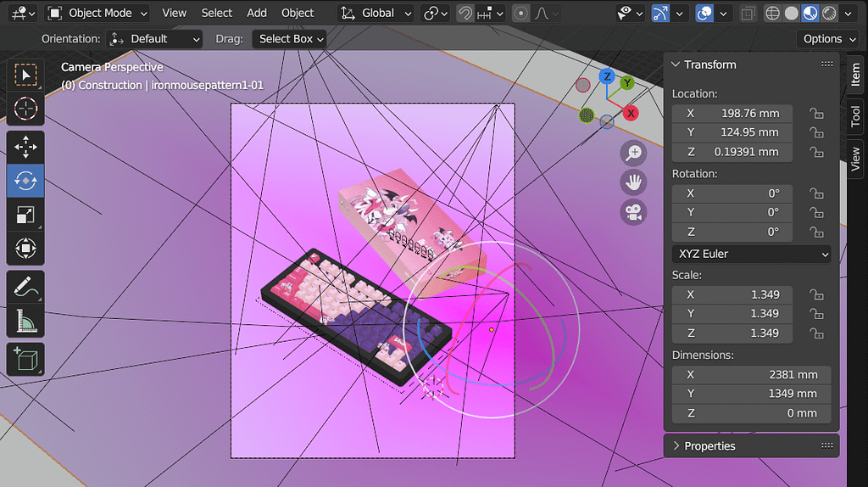Select the Cursor tool in the toolbar
The image size is (868, 487).
tap(25, 109)
